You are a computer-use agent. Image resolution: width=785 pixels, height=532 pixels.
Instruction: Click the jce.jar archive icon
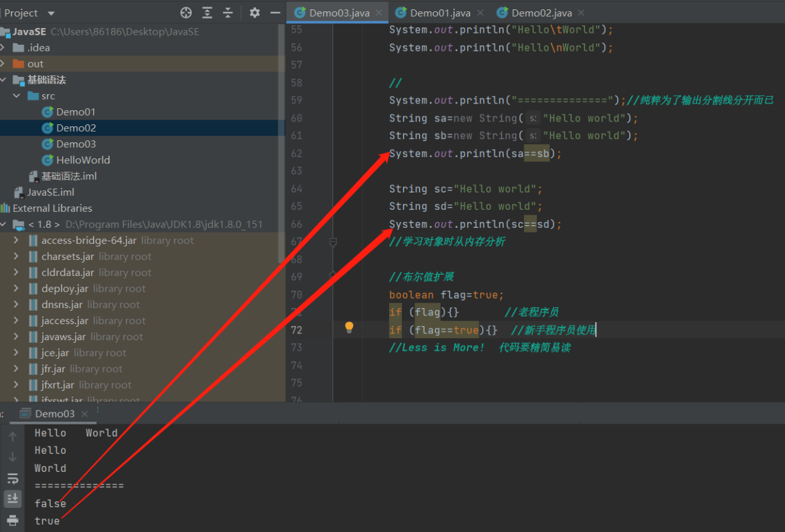pos(33,353)
